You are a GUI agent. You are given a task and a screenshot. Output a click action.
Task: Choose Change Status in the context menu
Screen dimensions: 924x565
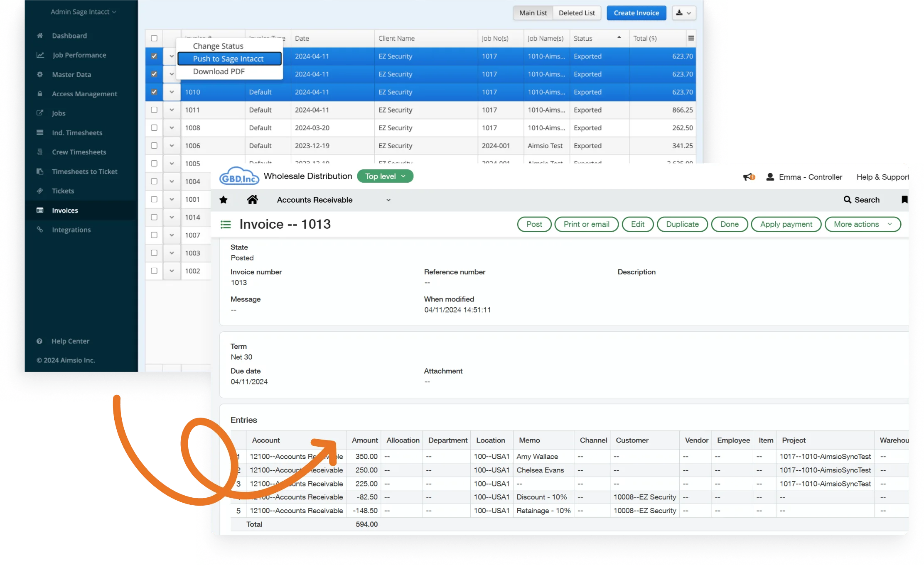coord(218,46)
